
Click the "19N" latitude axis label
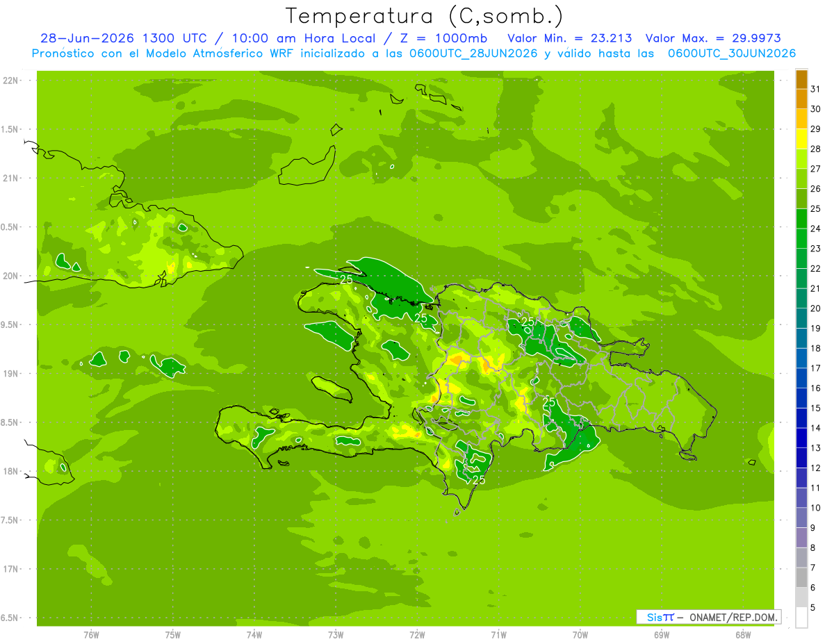pos(12,374)
